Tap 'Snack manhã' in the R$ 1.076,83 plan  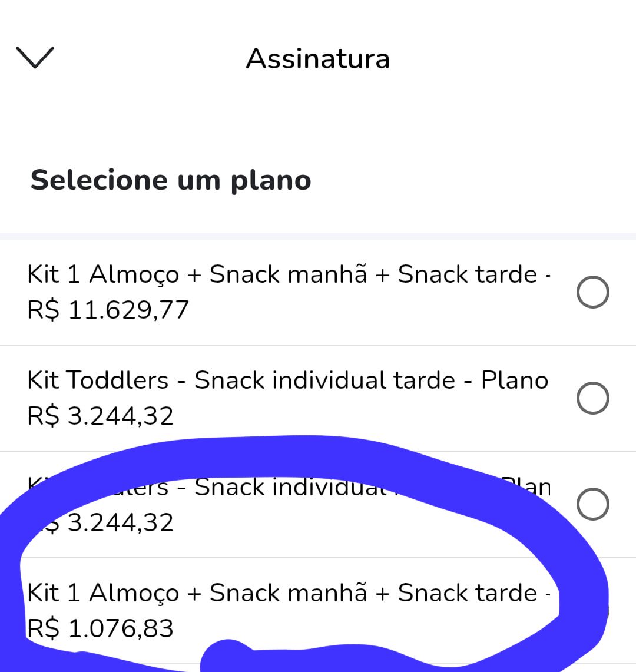coord(289,593)
